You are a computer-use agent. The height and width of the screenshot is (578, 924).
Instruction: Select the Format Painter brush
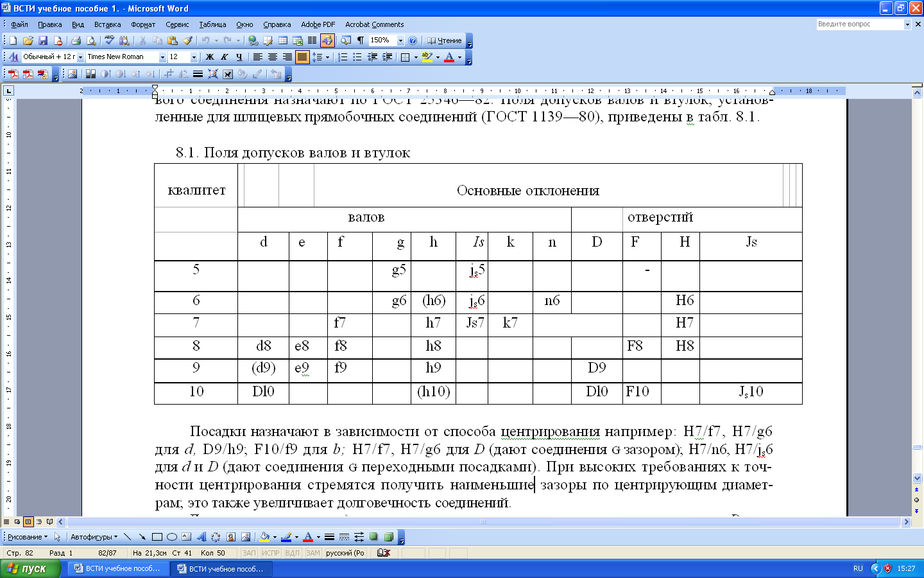coord(187,40)
